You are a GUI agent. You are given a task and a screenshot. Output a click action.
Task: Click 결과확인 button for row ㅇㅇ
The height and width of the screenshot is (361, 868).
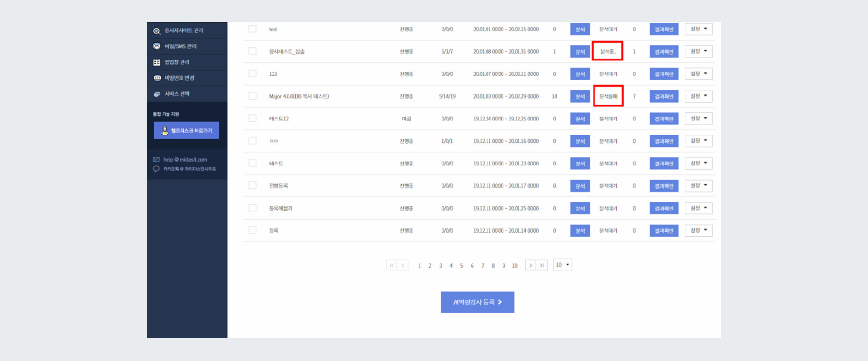[x=664, y=141]
